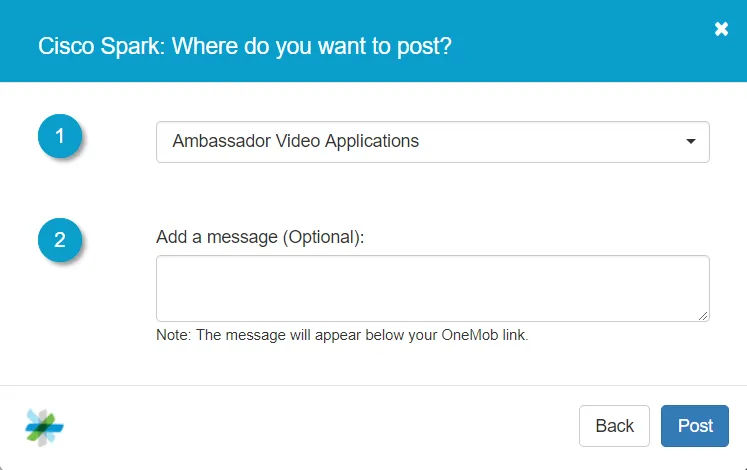Click the OneMob link note text
This screenshot has height=470, width=747.
point(342,335)
